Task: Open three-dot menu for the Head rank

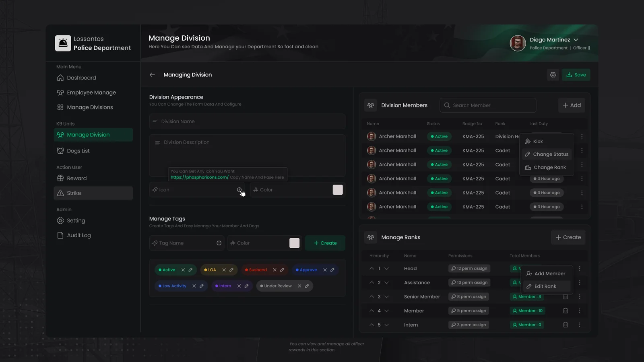Action: pyautogui.click(x=580, y=268)
